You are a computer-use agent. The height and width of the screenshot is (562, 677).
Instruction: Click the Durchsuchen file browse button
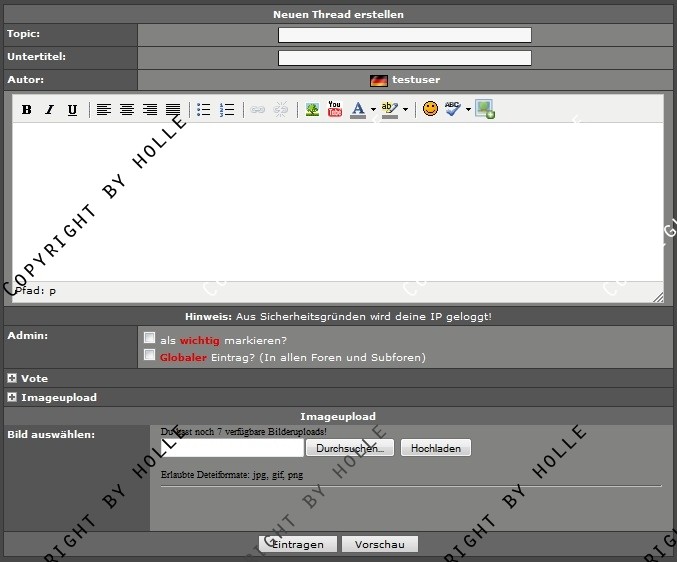pos(350,449)
